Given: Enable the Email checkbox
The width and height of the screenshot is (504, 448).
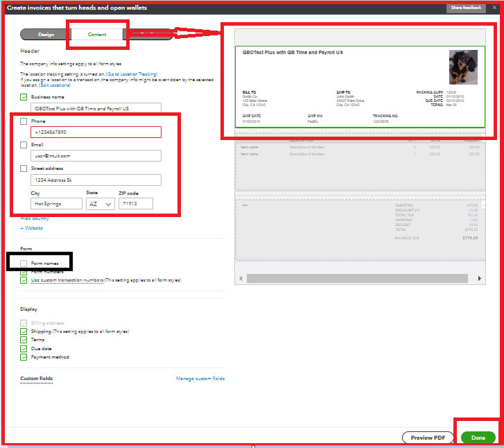Looking at the screenshot, I should coord(24,145).
